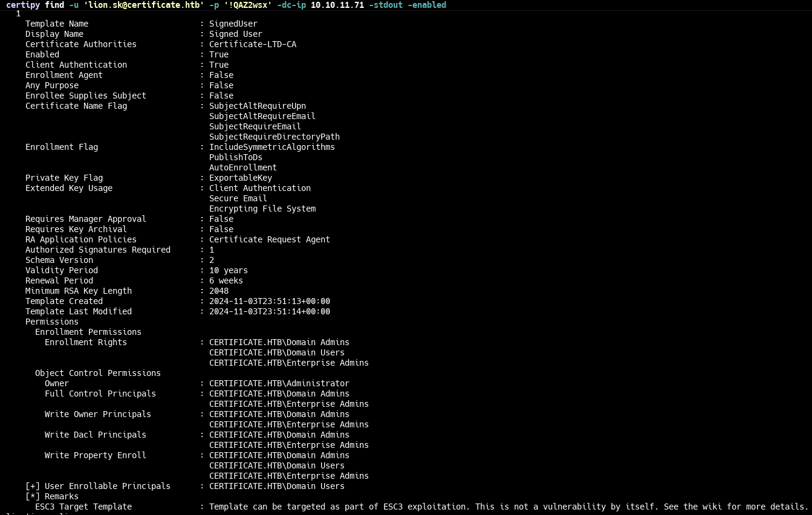Select the Certificate Request Agent policy value
This screenshot has width=812, height=515.
pos(269,240)
